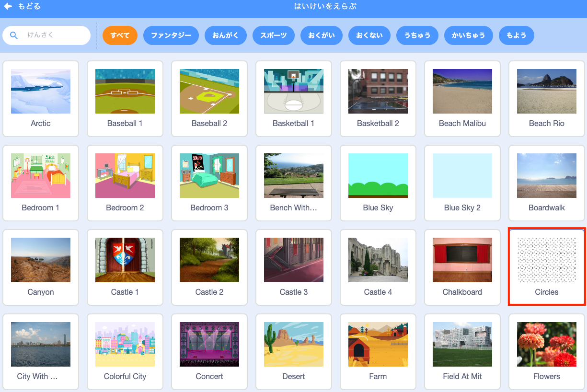Choose the Boardwalk backdrop
This screenshot has width=587, height=392.
547,183
